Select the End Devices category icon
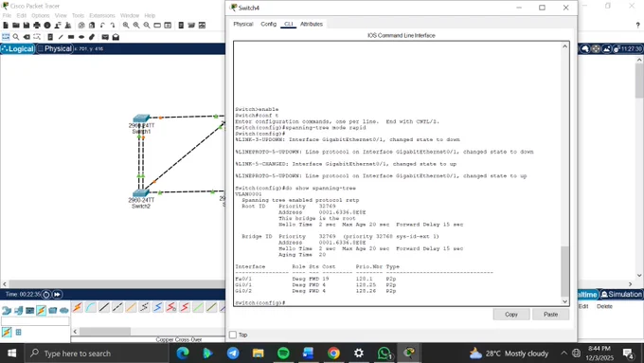Screen dimensions: 644x363 19,310
